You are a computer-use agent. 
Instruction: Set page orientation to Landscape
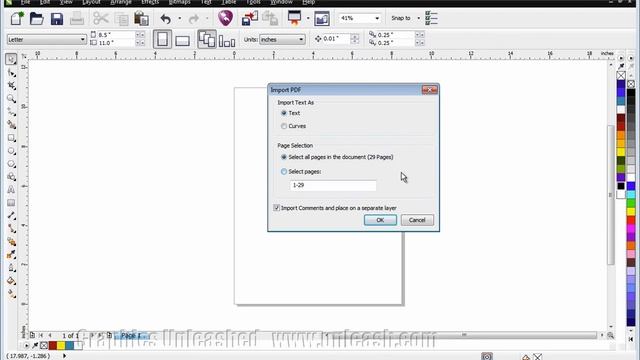click(x=182, y=40)
